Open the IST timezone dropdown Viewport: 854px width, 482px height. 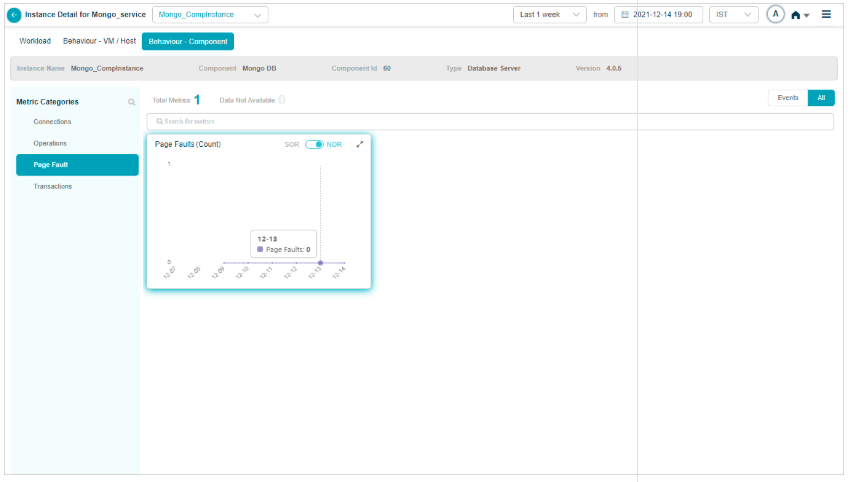coord(733,15)
